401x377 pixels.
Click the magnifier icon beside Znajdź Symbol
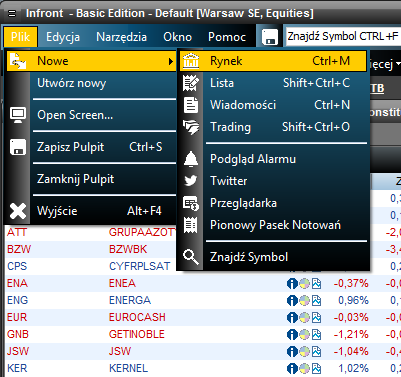click(x=191, y=257)
